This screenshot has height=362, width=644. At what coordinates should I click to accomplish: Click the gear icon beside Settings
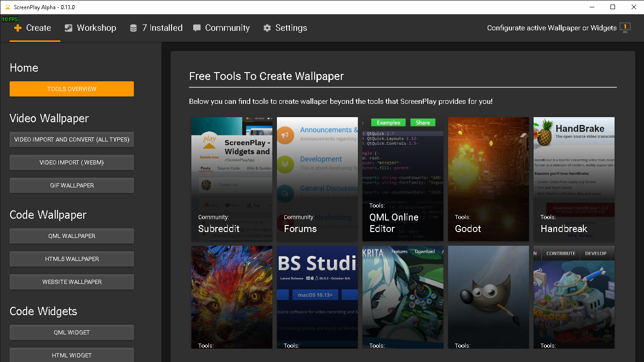coord(267,28)
